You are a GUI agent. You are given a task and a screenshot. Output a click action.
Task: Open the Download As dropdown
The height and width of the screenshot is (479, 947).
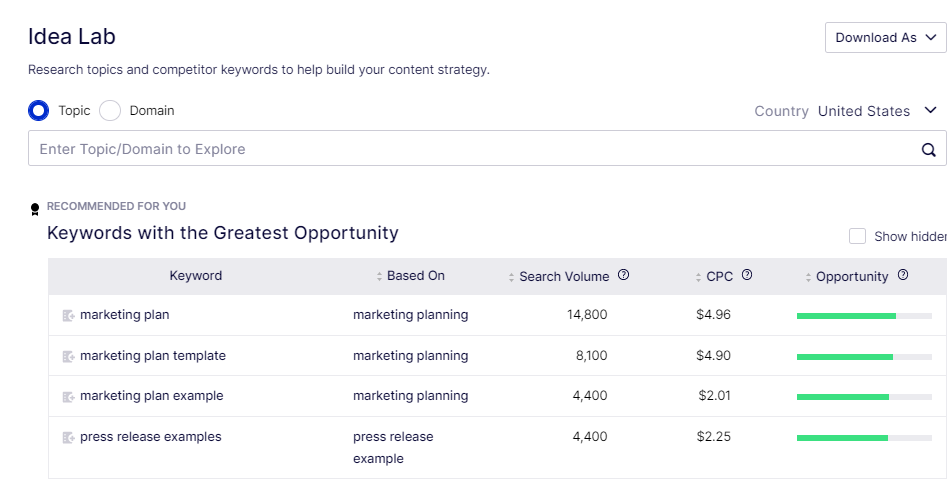tap(885, 37)
